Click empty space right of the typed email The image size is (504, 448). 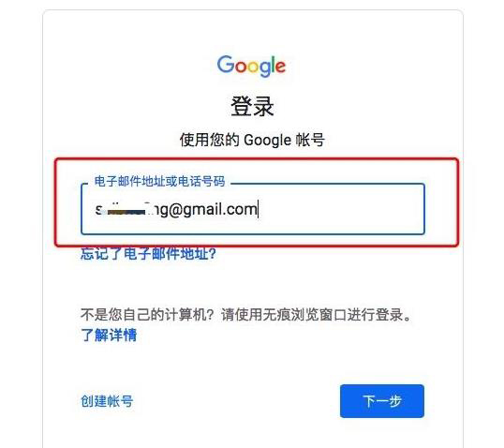click(341, 210)
